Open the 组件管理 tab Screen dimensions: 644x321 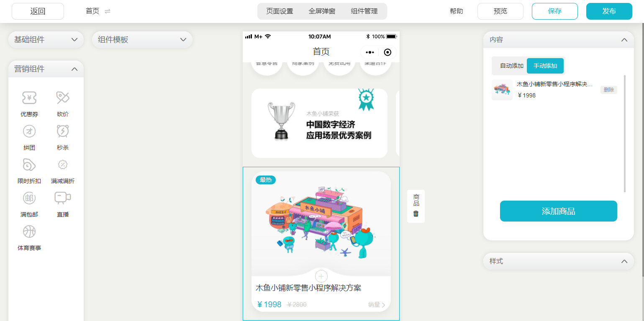364,11
